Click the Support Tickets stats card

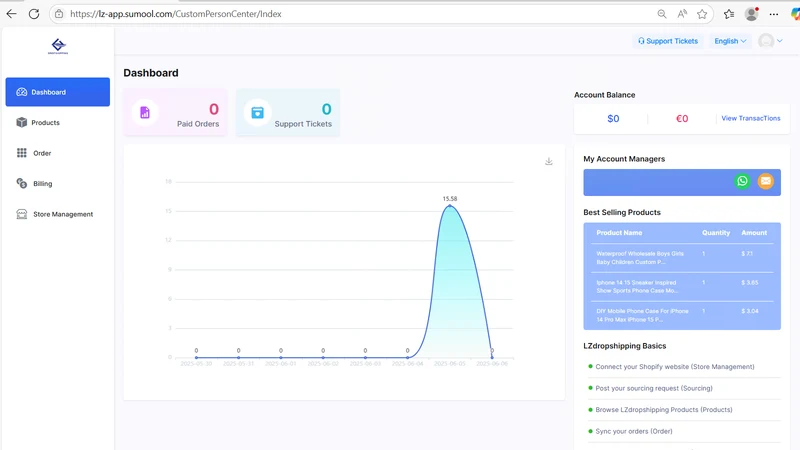(x=288, y=112)
